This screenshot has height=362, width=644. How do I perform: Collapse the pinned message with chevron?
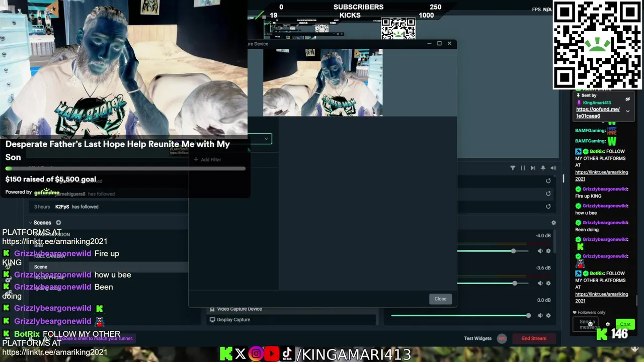tap(627, 111)
